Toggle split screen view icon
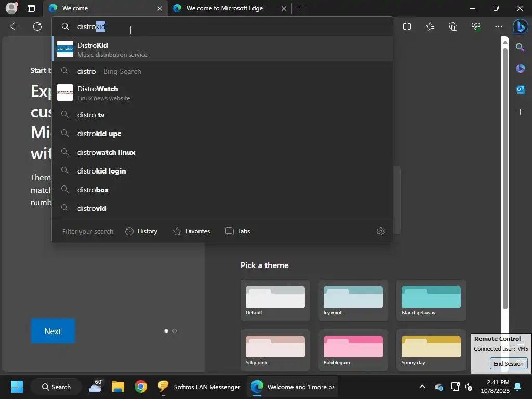532x399 pixels. click(x=407, y=26)
